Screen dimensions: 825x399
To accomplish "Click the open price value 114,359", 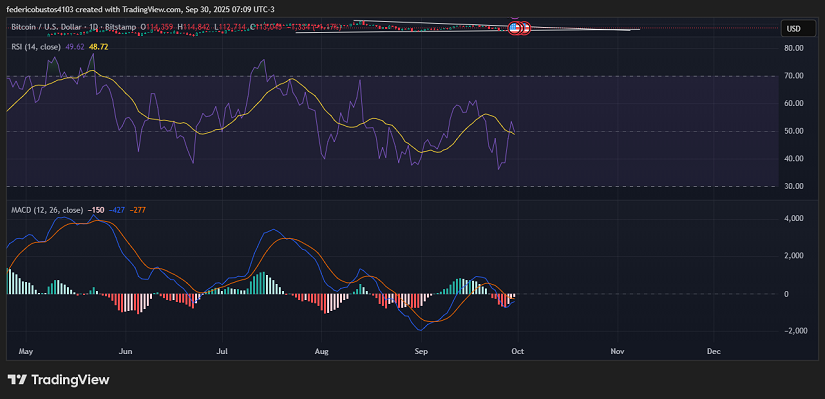I will 161,27.
